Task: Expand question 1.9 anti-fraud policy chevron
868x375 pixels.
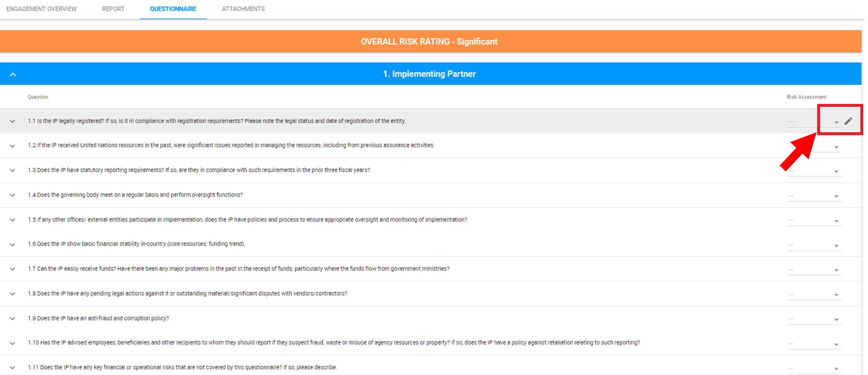Action: tap(13, 319)
